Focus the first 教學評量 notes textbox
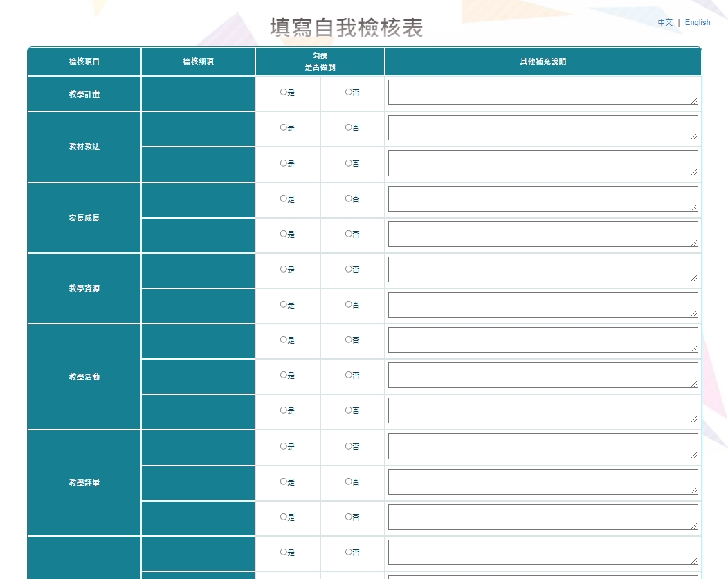Screen dimensions: 728x579 click(x=543, y=445)
